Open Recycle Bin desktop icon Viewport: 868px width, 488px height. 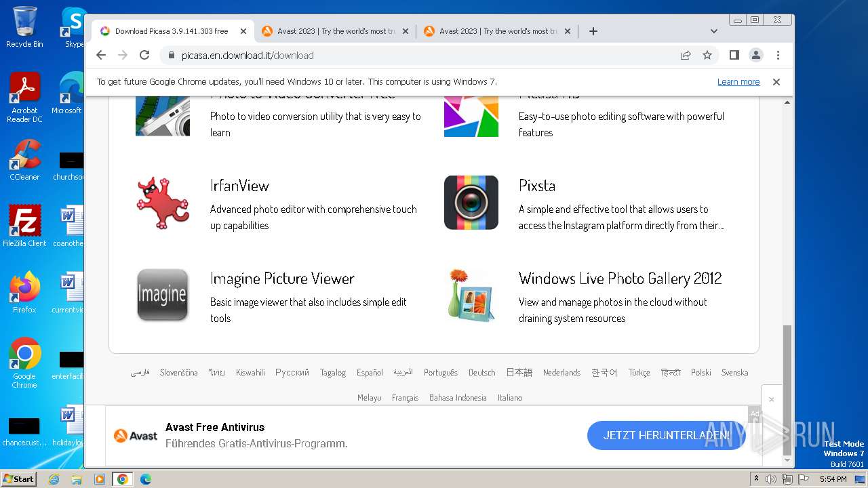(x=24, y=27)
